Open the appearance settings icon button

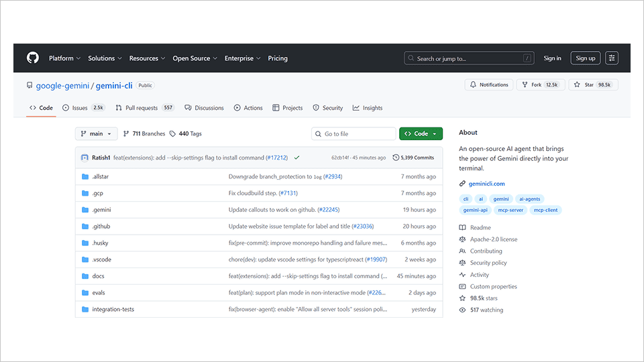612,58
